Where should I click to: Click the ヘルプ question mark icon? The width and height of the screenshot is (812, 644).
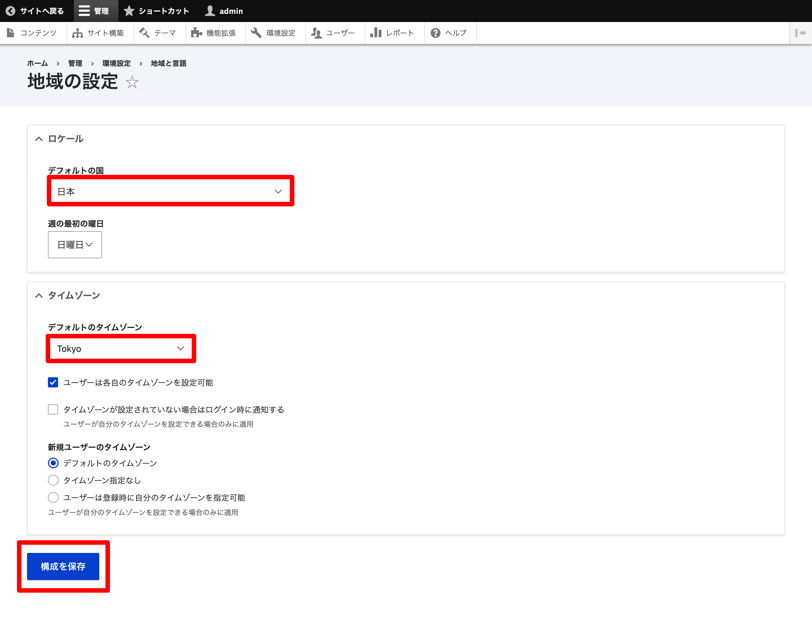(x=436, y=33)
